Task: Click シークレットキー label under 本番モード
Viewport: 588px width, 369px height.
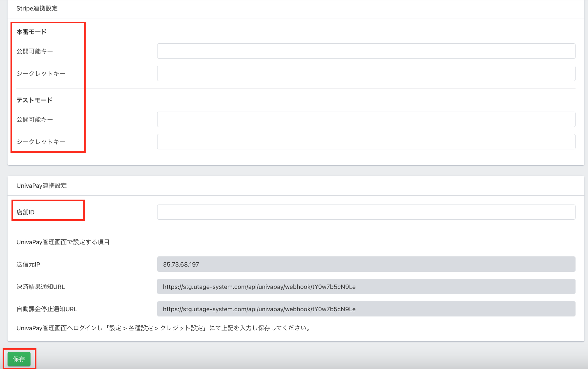Action: tap(41, 74)
